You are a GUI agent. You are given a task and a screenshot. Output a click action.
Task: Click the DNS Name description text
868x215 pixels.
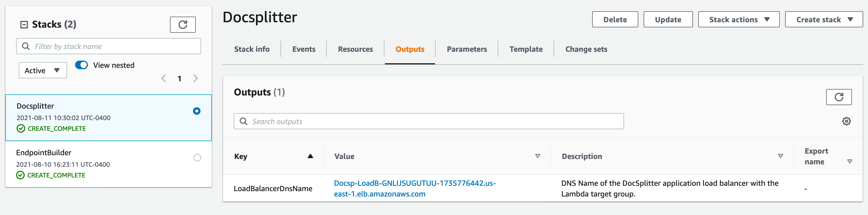(670, 188)
